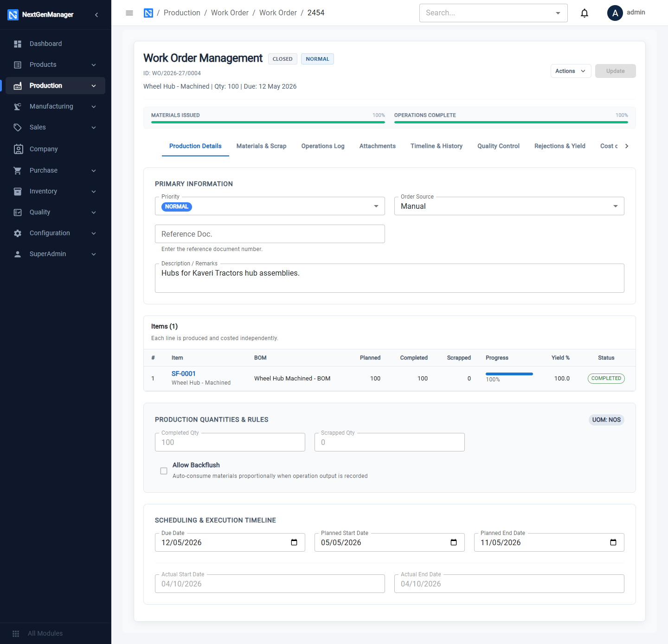Screen dimensions: 668x644
Task: Click the admin avatar icon
Action: [615, 13]
